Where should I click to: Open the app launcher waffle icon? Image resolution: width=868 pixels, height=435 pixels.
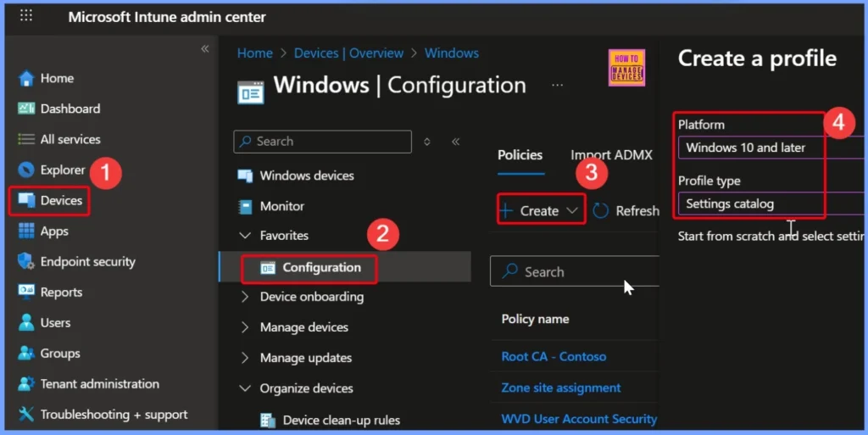point(26,15)
